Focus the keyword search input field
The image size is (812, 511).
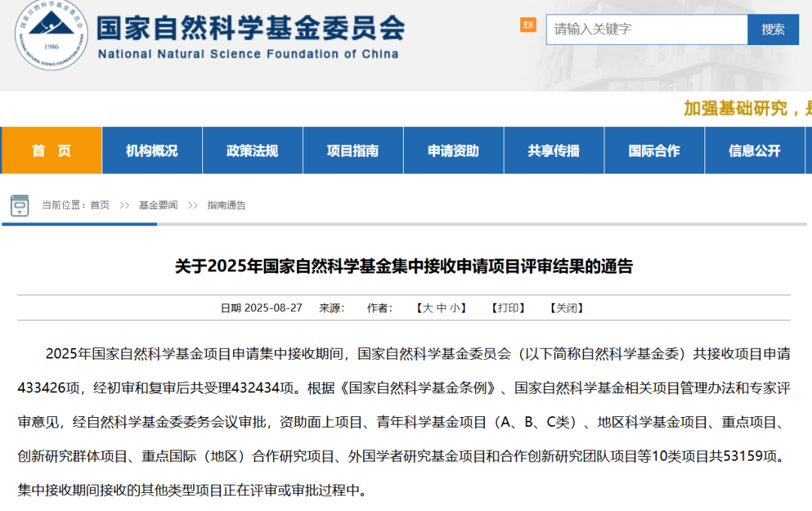coord(647,29)
